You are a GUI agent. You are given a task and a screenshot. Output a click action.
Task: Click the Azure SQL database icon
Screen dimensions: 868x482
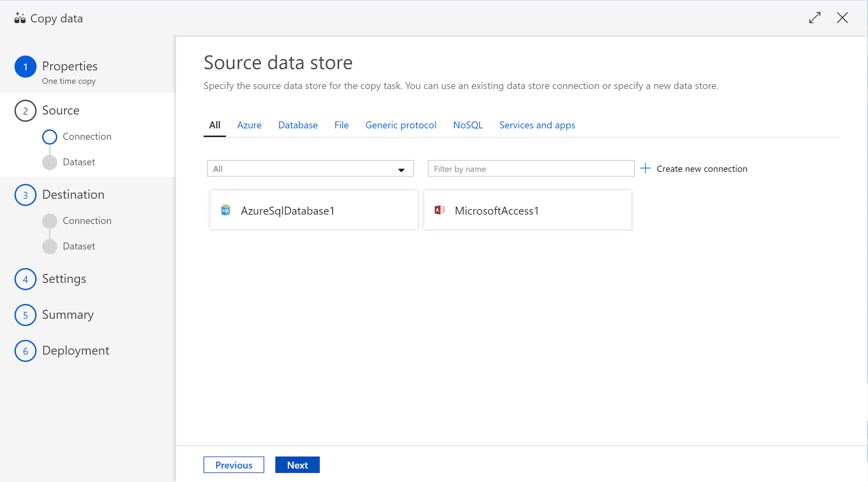[226, 210]
